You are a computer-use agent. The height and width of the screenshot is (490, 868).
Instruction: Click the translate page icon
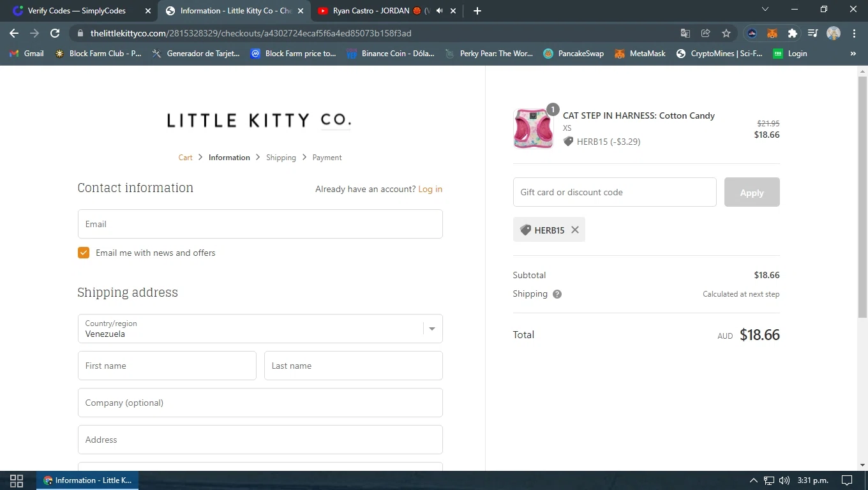click(685, 33)
